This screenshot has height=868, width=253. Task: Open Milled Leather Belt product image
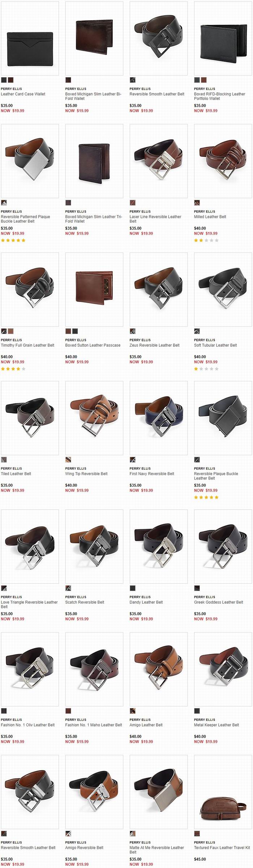tap(223, 161)
